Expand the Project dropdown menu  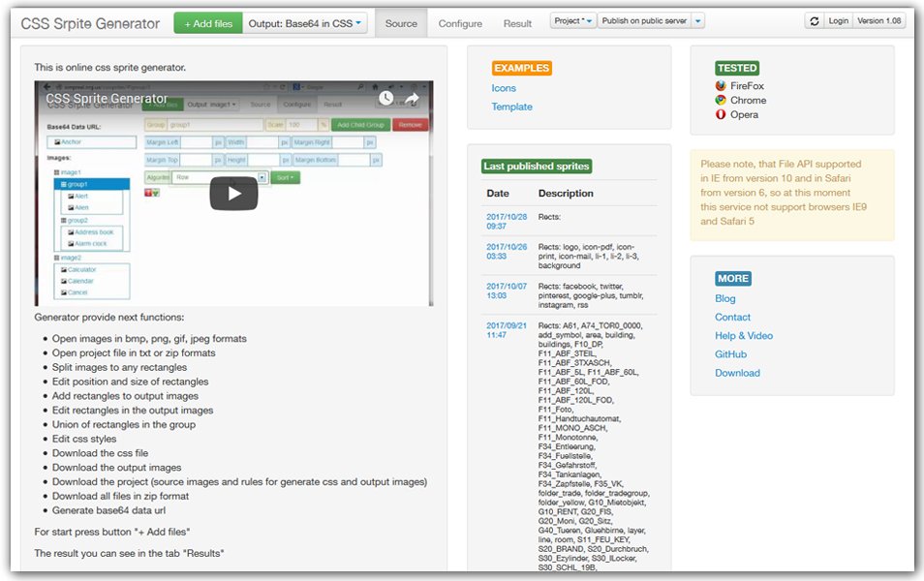pos(573,20)
